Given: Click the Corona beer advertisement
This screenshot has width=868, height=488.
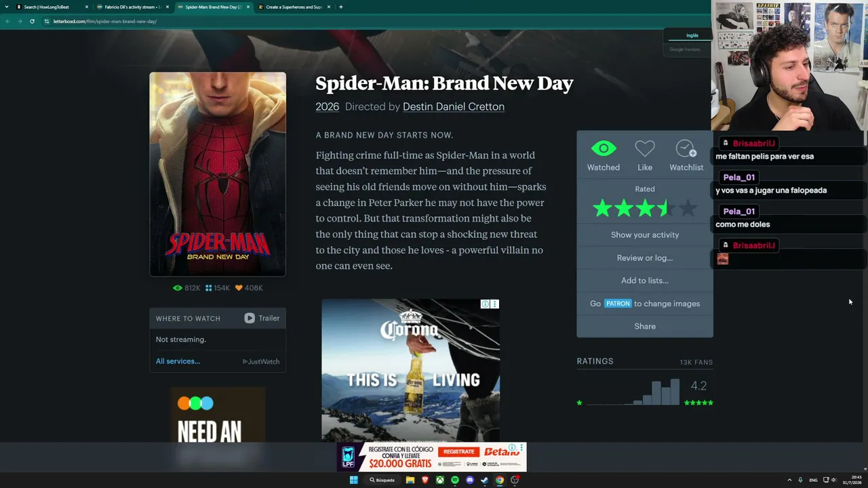Looking at the screenshot, I should point(410,370).
